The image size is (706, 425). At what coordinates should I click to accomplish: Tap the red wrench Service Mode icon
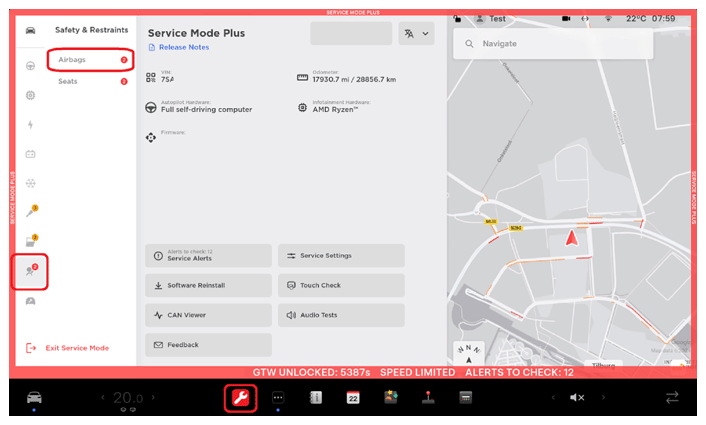[x=240, y=397]
